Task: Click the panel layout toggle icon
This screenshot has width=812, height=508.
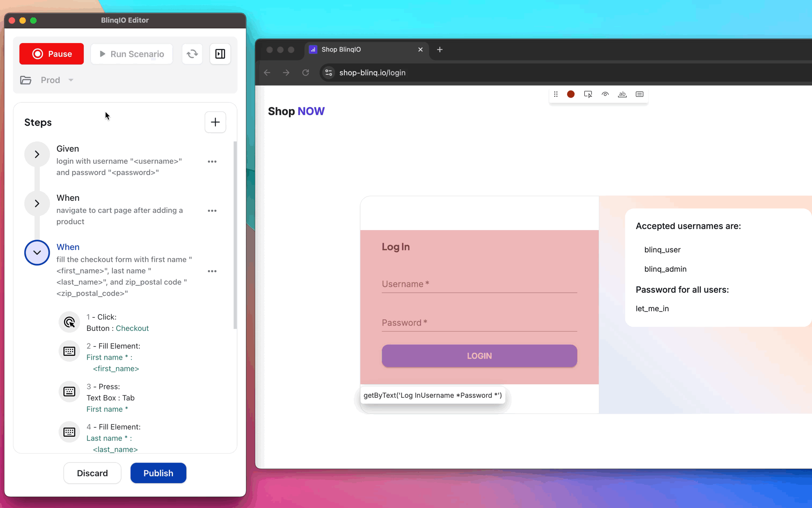Action: [220, 54]
